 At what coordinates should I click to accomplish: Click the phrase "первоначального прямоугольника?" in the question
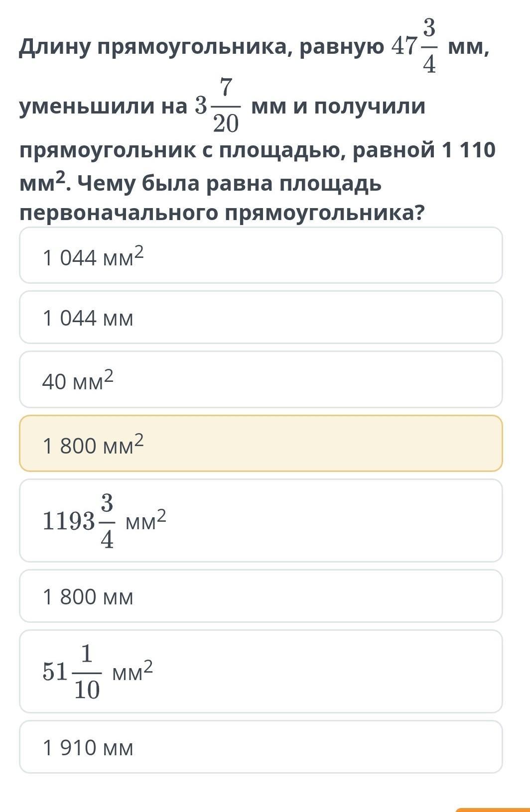tap(222, 213)
